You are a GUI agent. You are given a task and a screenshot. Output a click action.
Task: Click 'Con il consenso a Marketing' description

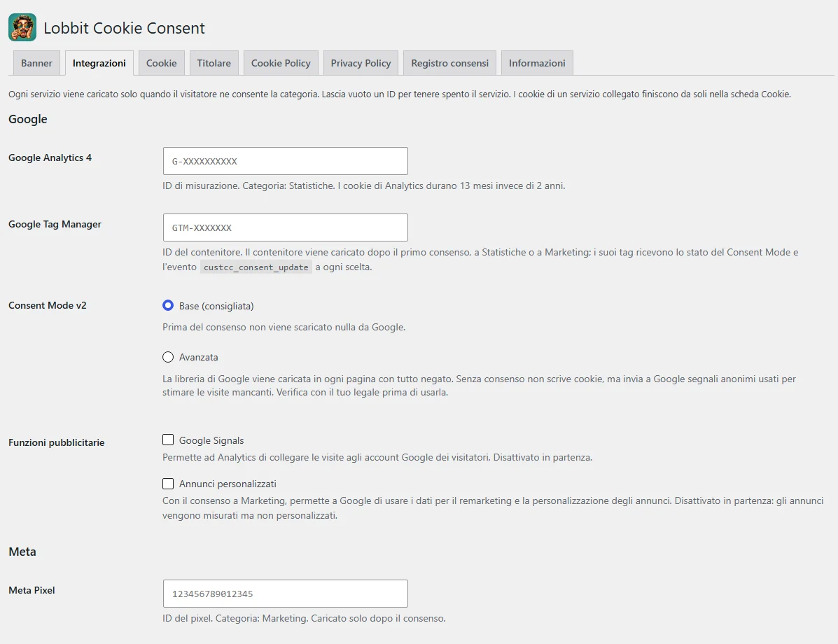tap(493, 508)
